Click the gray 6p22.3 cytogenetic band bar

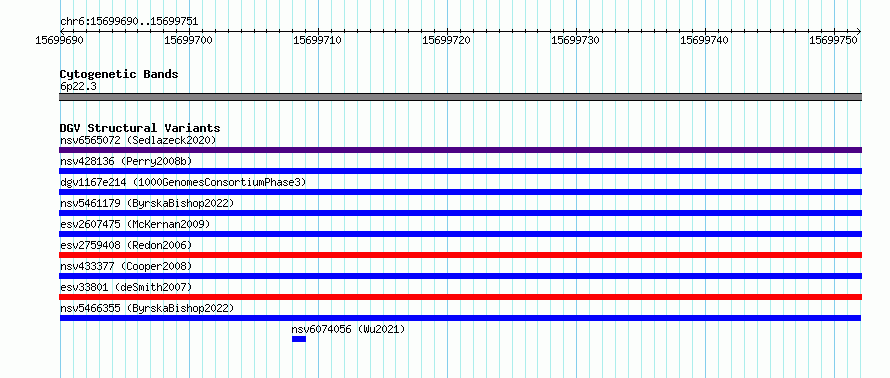pos(460,97)
